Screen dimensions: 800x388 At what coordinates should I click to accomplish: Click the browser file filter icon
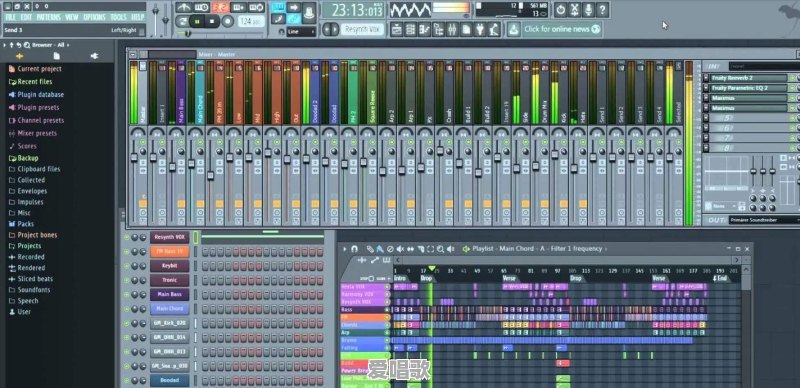pos(57,56)
